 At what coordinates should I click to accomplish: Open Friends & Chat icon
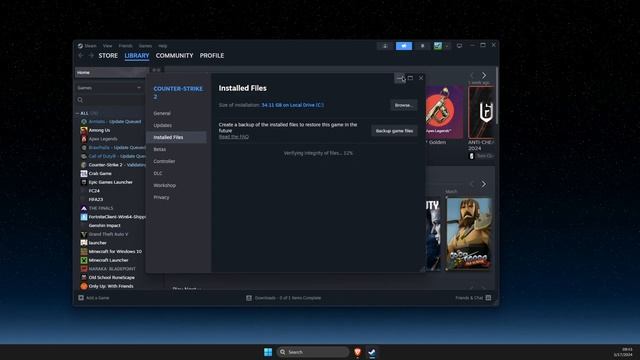(x=488, y=298)
